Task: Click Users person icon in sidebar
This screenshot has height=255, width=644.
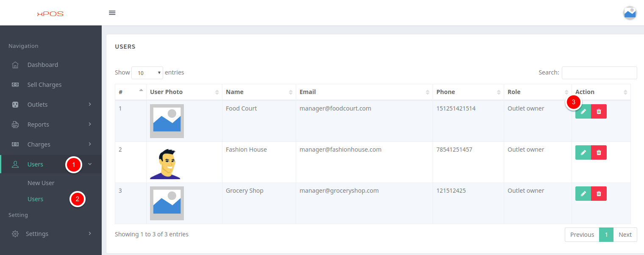Action: pyautogui.click(x=15, y=164)
